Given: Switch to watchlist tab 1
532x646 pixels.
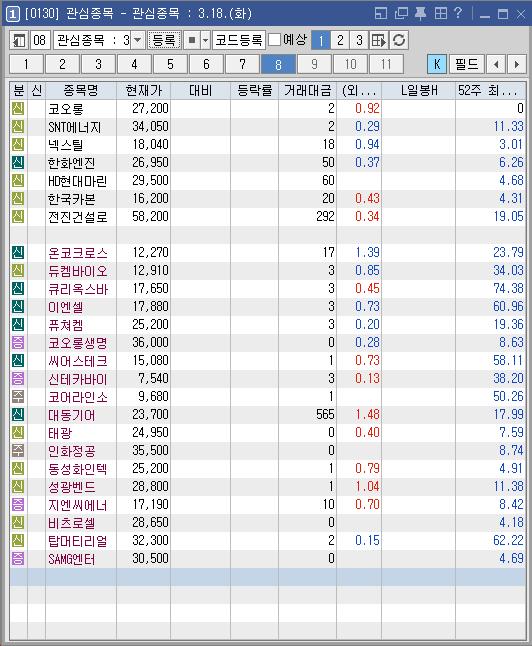Looking at the screenshot, I should click(26, 64).
